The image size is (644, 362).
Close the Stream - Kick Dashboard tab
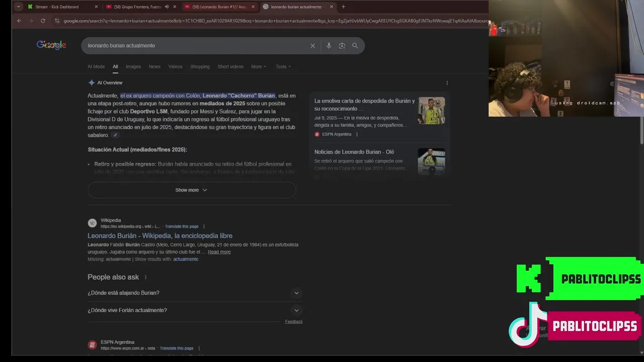96,7
